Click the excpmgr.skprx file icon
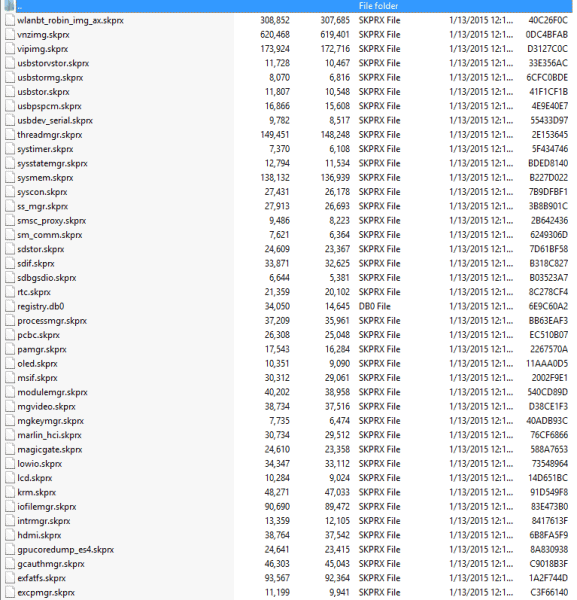Image resolution: width=577 pixels, height=600 pixels. (x=10, y=592)
